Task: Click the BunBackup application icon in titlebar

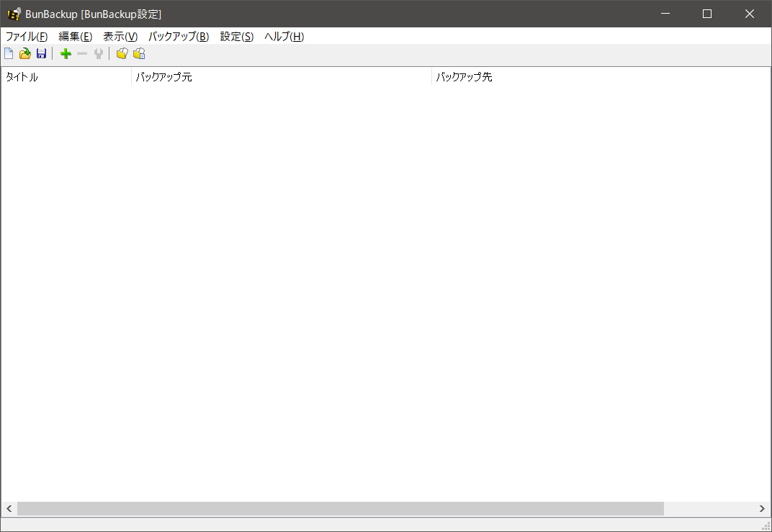Action: tap(14, 13)
